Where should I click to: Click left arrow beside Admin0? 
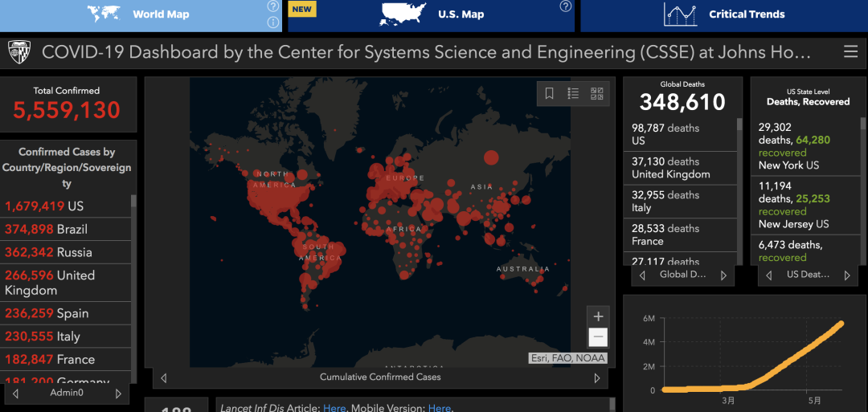[x=15, y=394]
